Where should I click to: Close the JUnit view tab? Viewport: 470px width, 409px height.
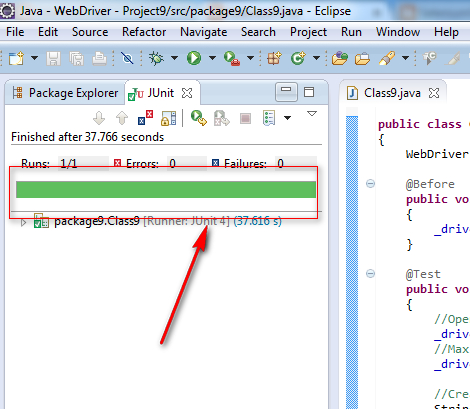187,93
